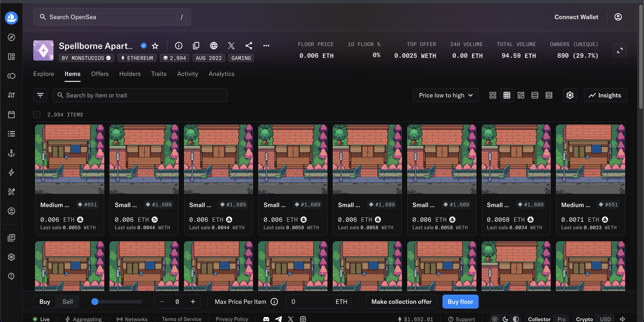The image size is (644, 322).
Task: Open the Discover compass icon in sidebar
Action: coord(11,37)
